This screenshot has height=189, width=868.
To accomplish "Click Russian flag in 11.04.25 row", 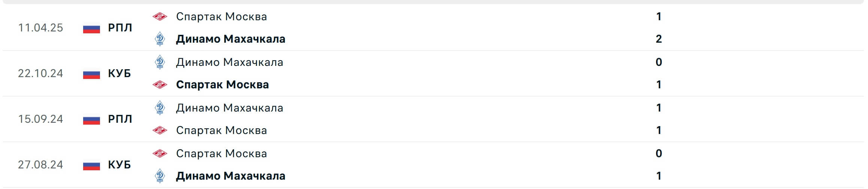I will (91, 28).
